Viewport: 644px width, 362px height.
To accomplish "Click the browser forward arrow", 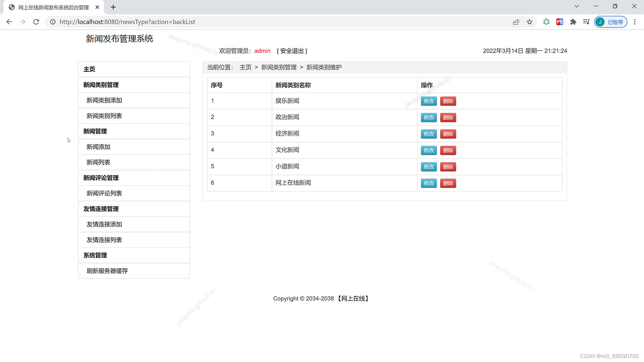I will coord(22,22).
